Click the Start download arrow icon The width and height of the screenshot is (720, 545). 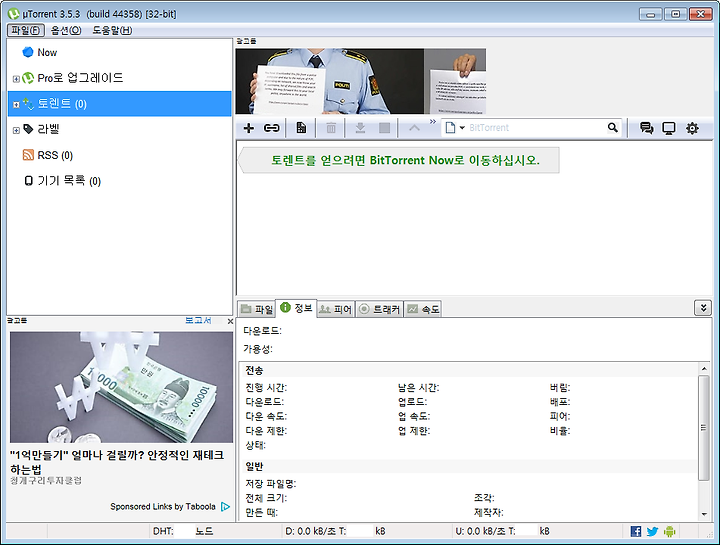click(360, 128)
